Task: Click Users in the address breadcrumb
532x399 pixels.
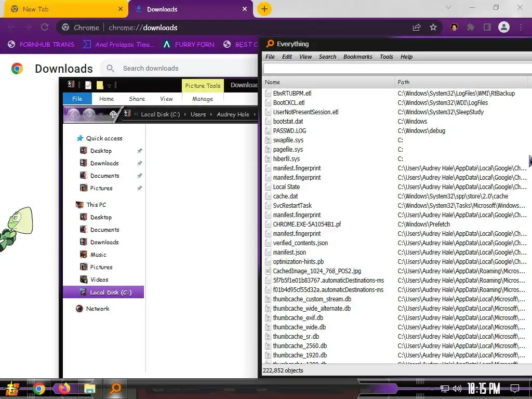Action: [x=198, y=114]
